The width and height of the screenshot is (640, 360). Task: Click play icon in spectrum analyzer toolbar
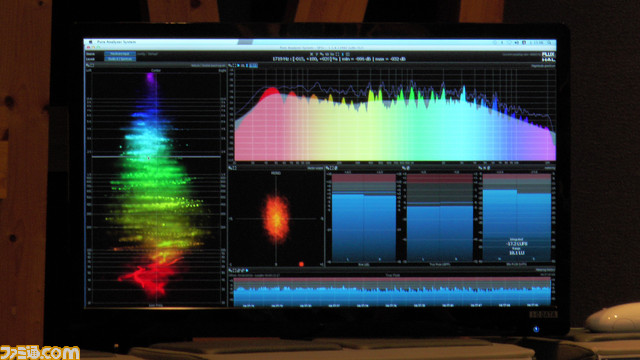[239, 65]
